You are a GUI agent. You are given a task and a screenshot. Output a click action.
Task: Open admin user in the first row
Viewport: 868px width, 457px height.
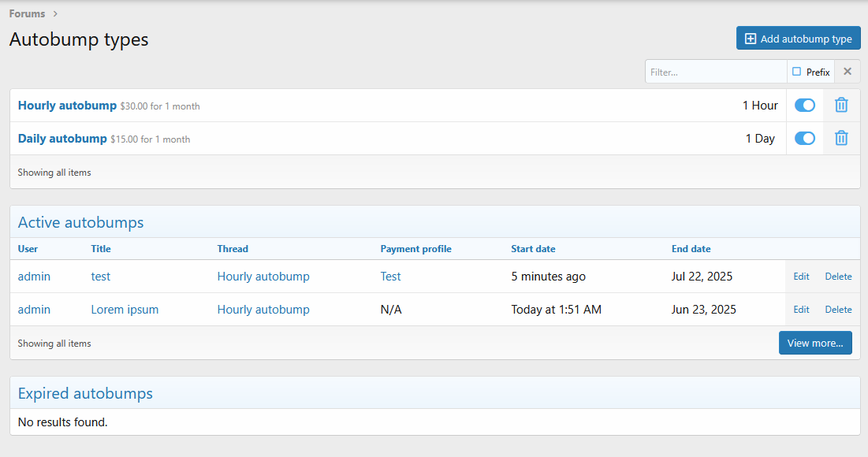click(x=34, y=277)
